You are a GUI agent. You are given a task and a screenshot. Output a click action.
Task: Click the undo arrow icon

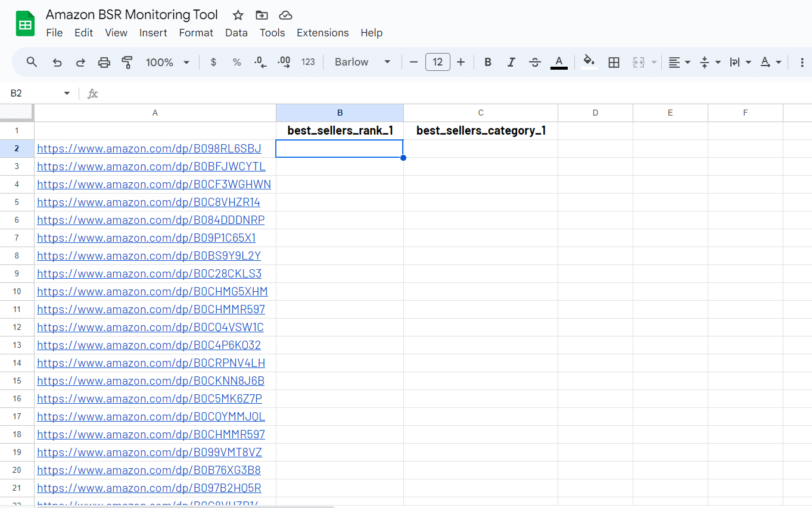[x=57, y=62]
